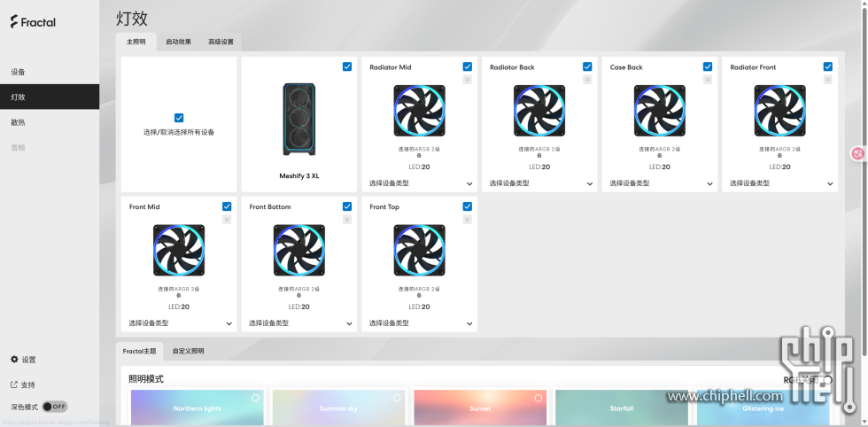
Task: Click 设置 label in sidebar
Action: 28,360
